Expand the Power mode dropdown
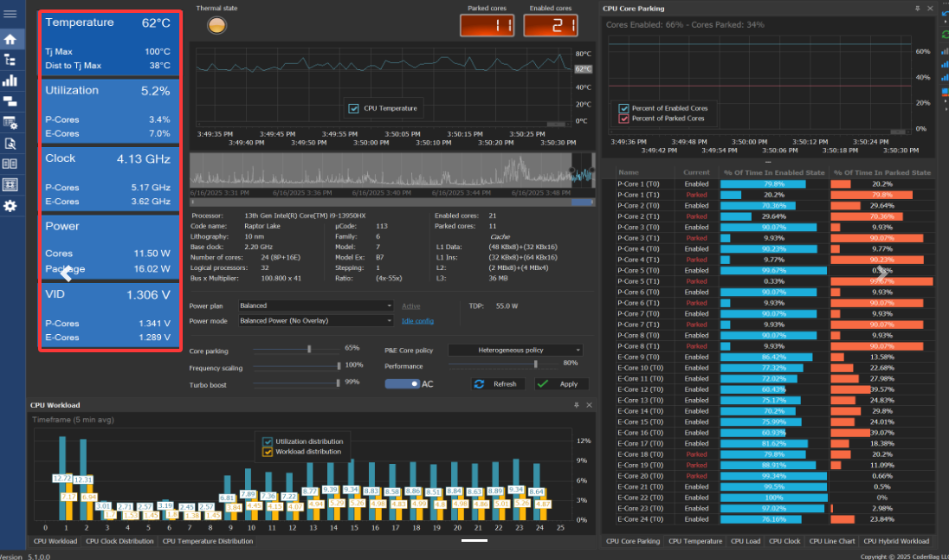This screenshot has width=949, height=560. pos(316,321)
